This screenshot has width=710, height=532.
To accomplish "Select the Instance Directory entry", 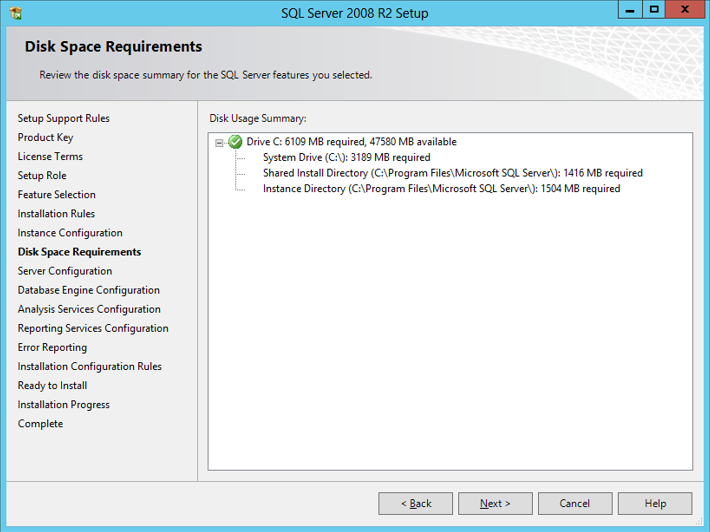I will coord(441,188).
